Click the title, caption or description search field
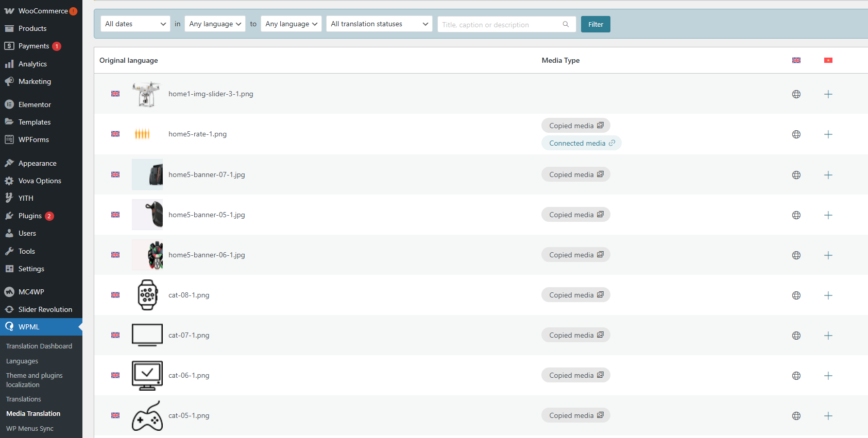This screenshot has height=438, width=868. [500, 25]
